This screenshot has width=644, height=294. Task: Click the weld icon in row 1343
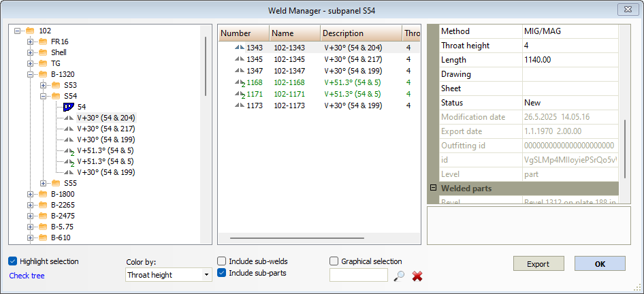click(238, 48)
